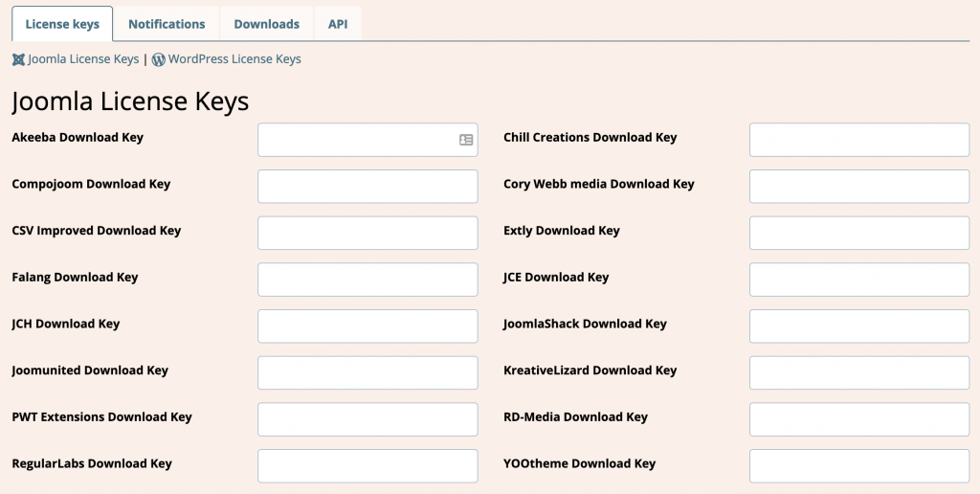Image resolution: width=980 pixels, height=494 pixels.
Task: Click the Chill Creations Download Key label
Action: 590,138
